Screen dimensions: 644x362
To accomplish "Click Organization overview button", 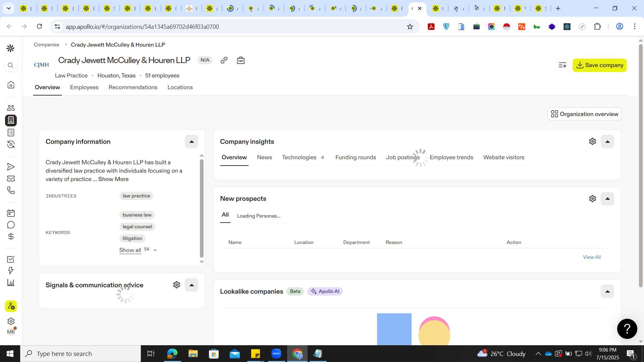I will pos(584,114).
